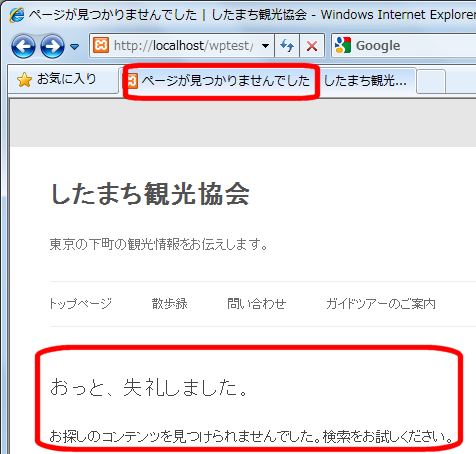The image size is (476, 454).
Task: Expand the address bar URL dropdown
Action: click(265, 46)
